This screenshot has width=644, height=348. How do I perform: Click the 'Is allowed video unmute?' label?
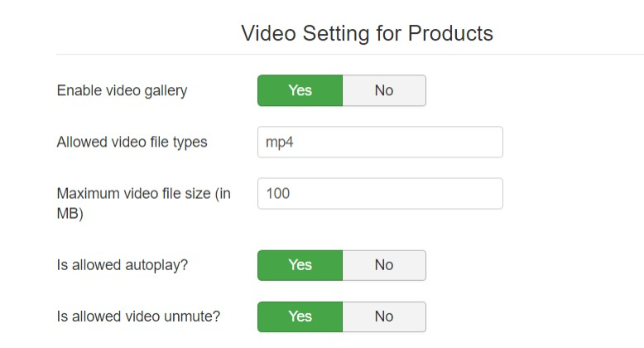tap(138, 317)
